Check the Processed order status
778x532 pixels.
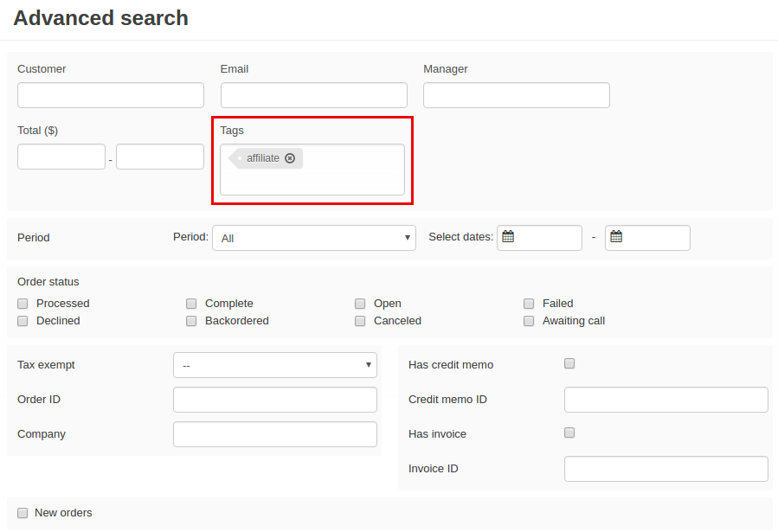pyautogui.click(x=23, y=304)
